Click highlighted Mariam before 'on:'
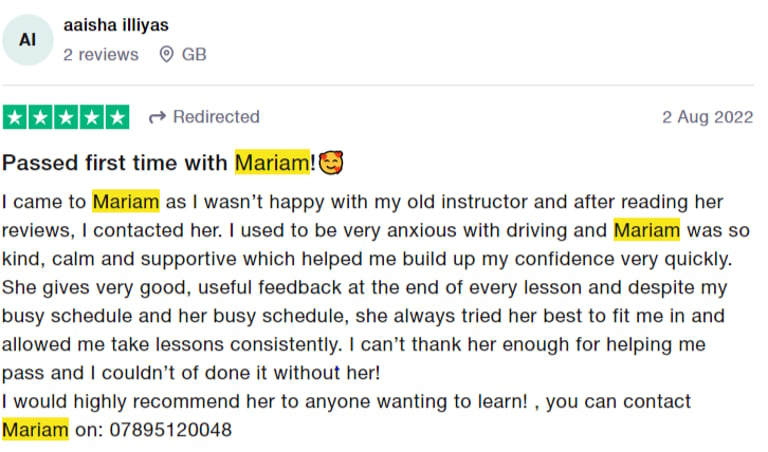The height and width of the screenshot is (452, 768). 35,429
